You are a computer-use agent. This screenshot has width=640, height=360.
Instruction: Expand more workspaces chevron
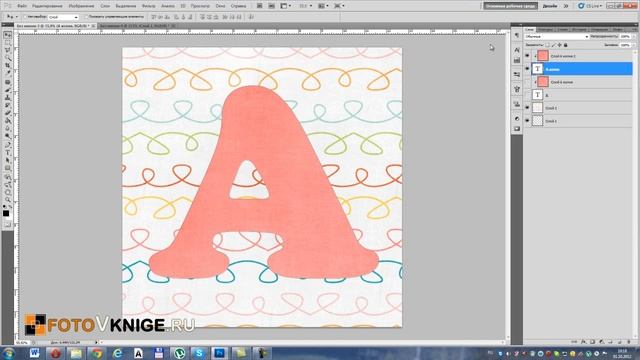tap(566, 6)
